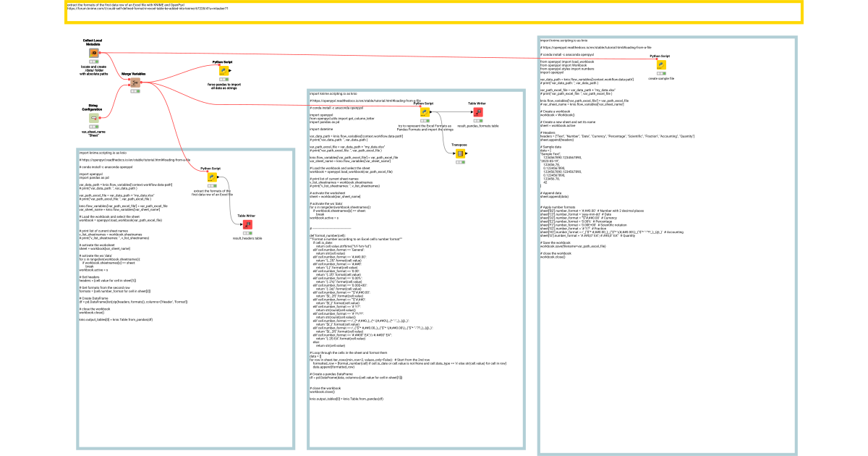
Task: Click Table Writer node for result_pandas_formats table
Action: click(x=477, y=113)
